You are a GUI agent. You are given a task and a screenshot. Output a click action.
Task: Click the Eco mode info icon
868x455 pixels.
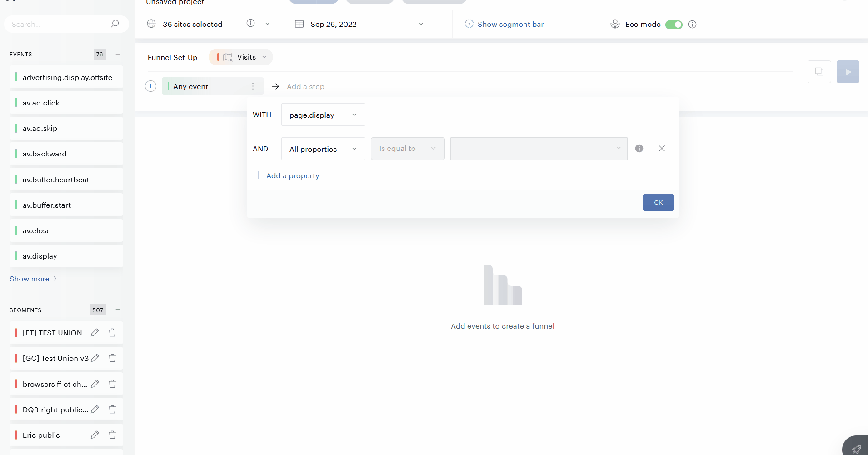(692, 25)
